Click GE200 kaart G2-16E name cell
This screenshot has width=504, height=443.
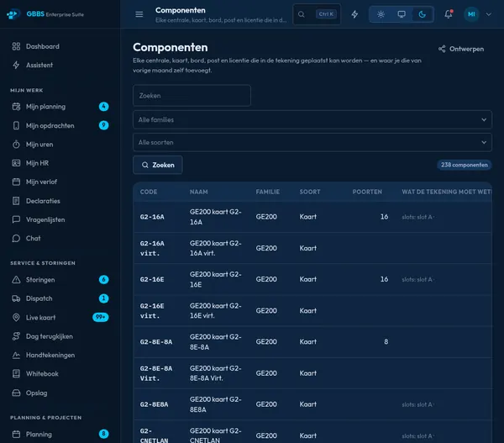[x=215, y=279]
